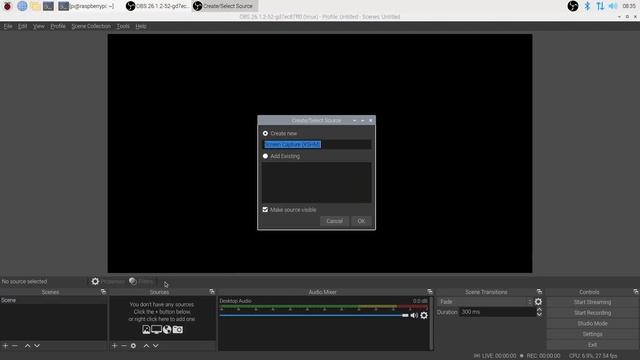Viewport: 640px width, 360px height.
Task: Pop out the Scenes dock
Action: tap(103, 292)
